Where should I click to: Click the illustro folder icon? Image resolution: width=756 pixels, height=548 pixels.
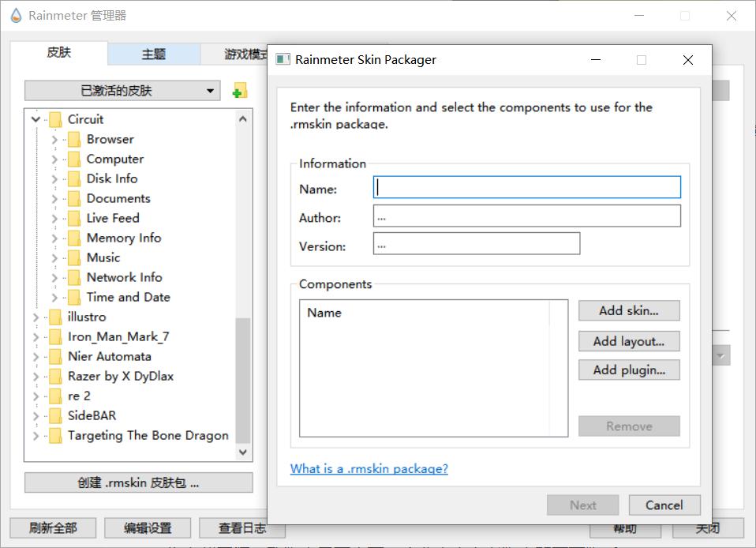[x=54, y=317]
